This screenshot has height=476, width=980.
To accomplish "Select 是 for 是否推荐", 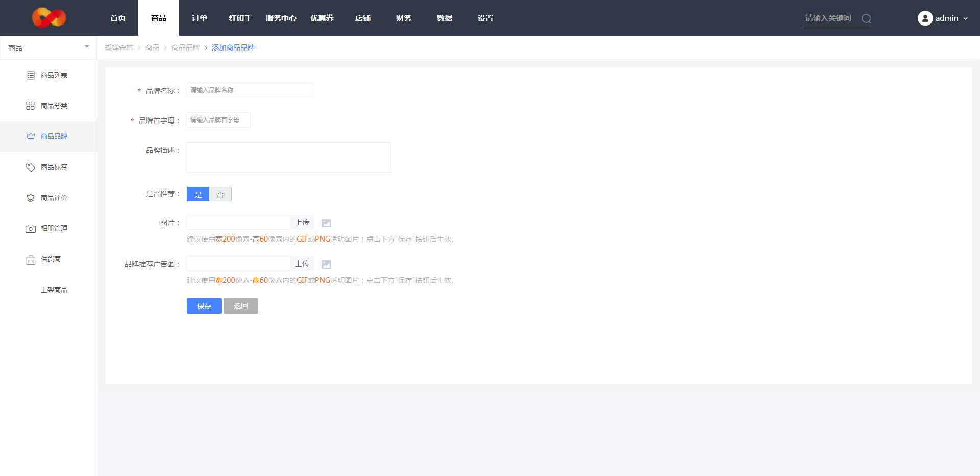I will point(198,194).
